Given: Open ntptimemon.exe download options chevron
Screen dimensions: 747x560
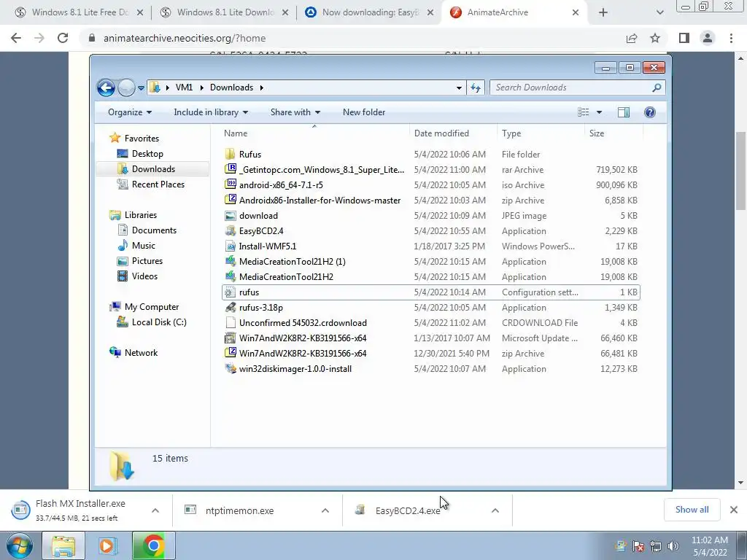Looking at the screenshot, I should (325, 510).
